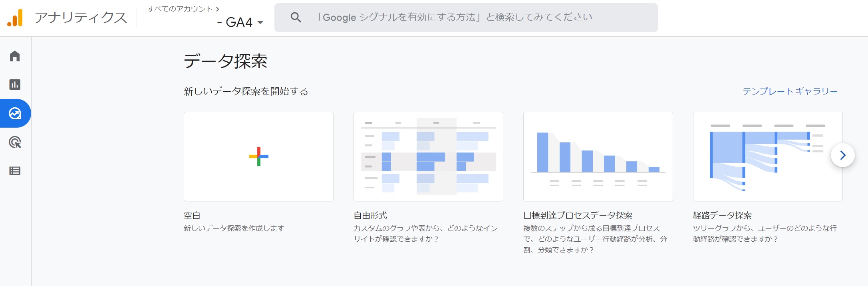868x286 pixels.
Task: Open the テンプレート ギャラリー link
Action: [790, 91]
